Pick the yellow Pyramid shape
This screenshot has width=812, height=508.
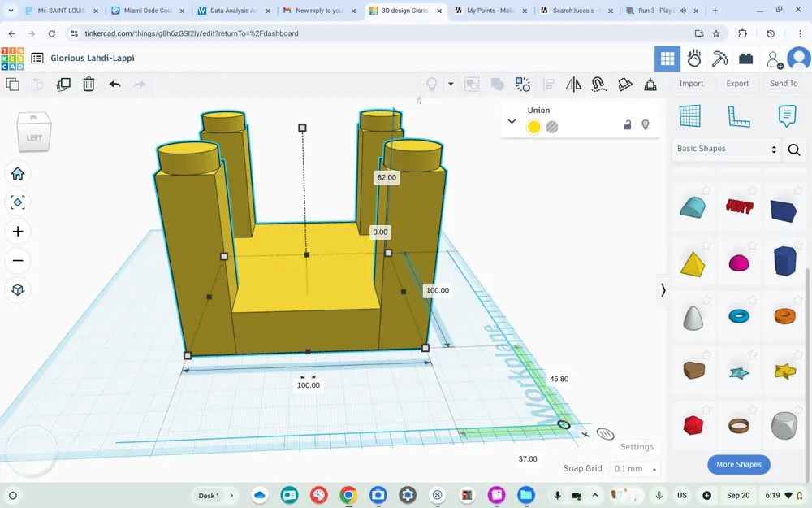point(693,264)
